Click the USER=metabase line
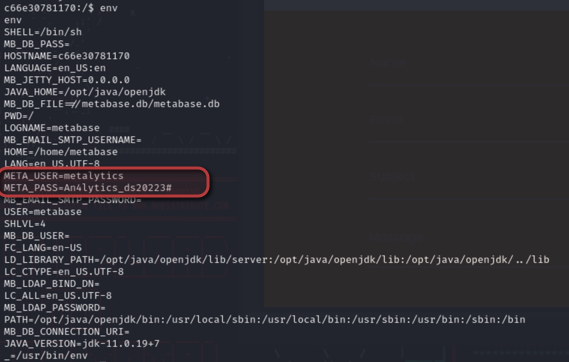The height and width of the screenshot is (362, 569). [x=43, y=212]
